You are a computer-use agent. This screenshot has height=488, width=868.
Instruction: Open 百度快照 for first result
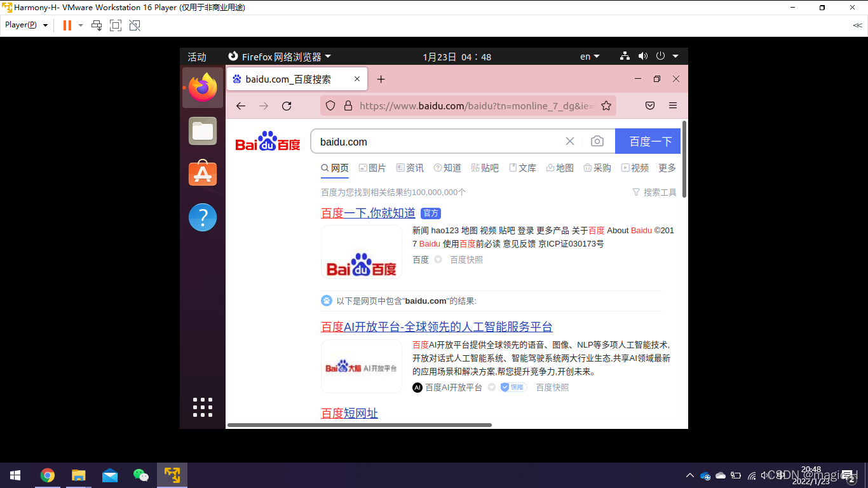pos(466,260)
